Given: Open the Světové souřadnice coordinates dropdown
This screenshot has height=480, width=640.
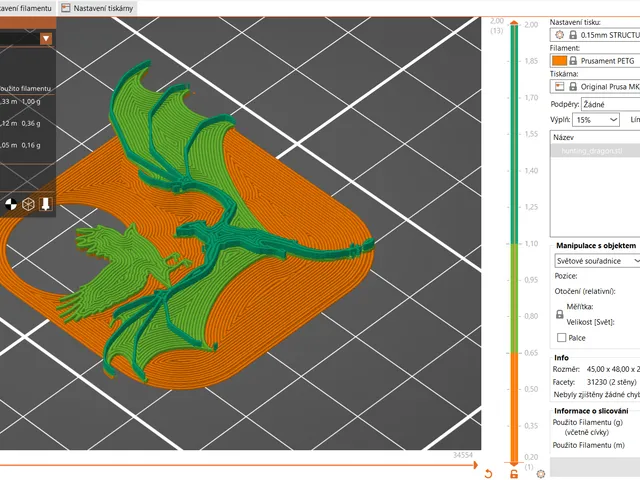Looking at the screenshot, I should click(597, 261).
